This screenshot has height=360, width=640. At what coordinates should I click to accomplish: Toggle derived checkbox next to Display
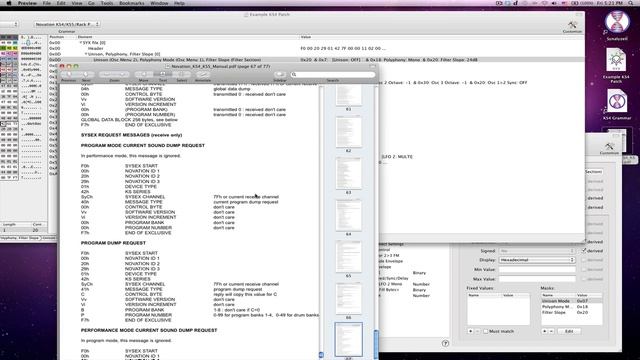tap(584, 260)
